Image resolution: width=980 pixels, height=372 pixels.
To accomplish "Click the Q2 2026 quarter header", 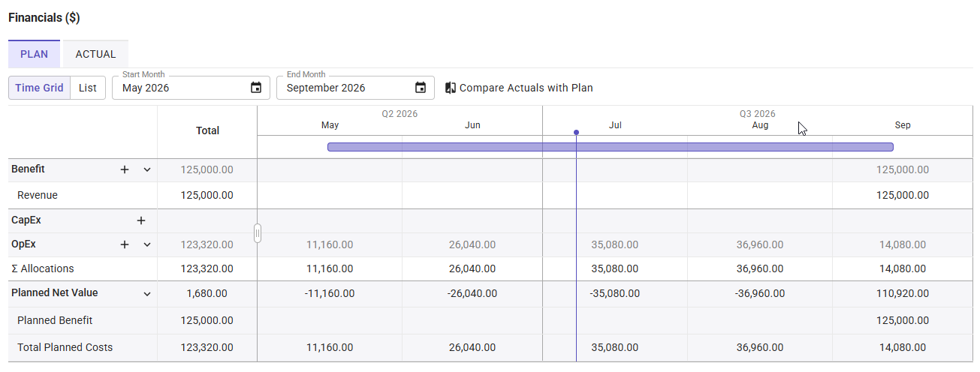I will 400,114.
